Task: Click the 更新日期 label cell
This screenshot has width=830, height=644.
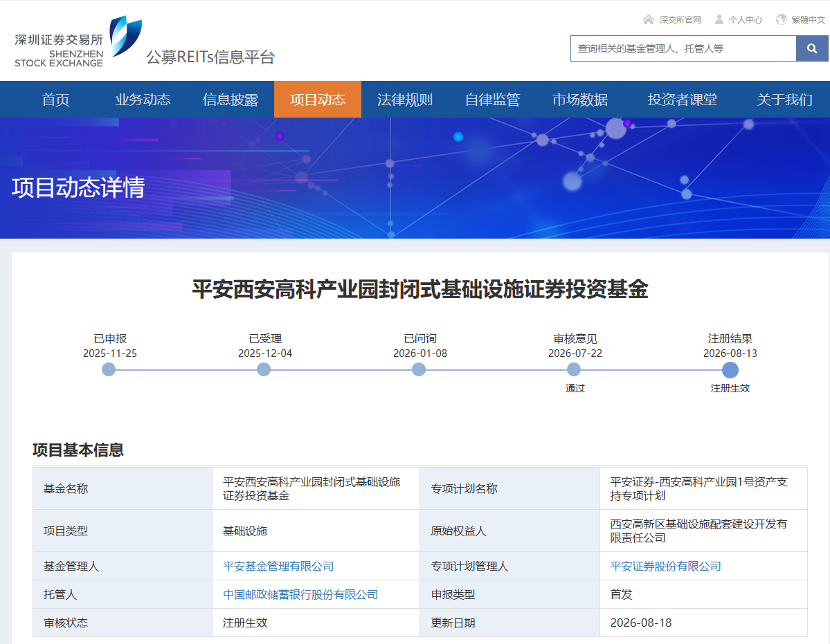Action: [509, 623]
